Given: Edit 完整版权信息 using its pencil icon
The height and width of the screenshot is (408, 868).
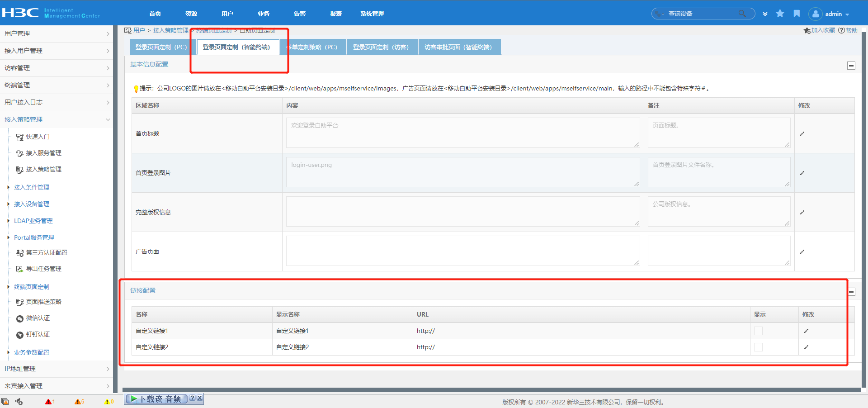Looking at the screenshot, I should tap(802, 212).
